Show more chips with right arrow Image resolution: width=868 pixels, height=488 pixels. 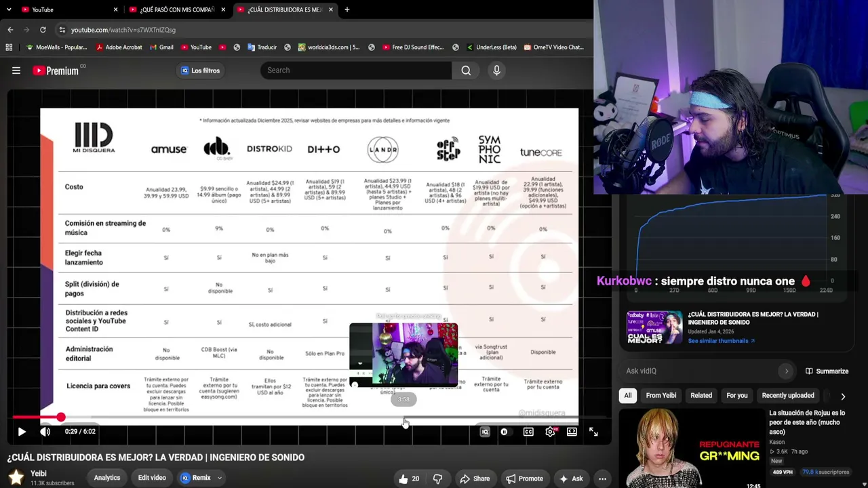tap(843, 396)
